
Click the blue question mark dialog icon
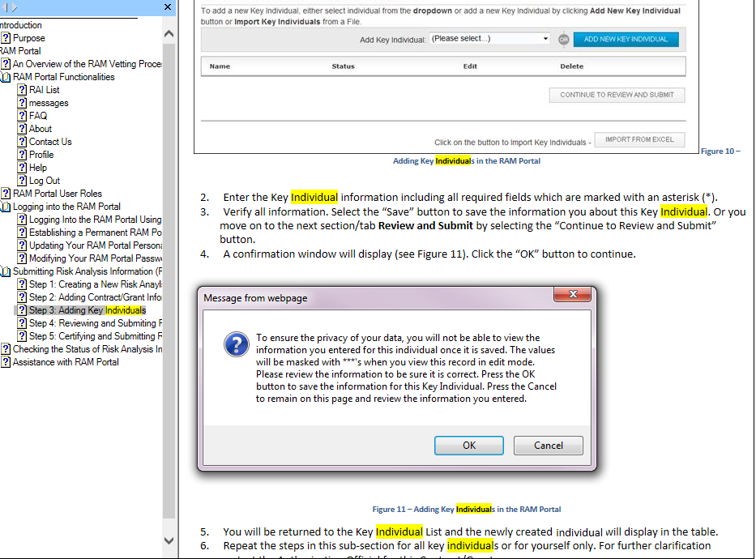pyautogui.click(x=237, y=344)
